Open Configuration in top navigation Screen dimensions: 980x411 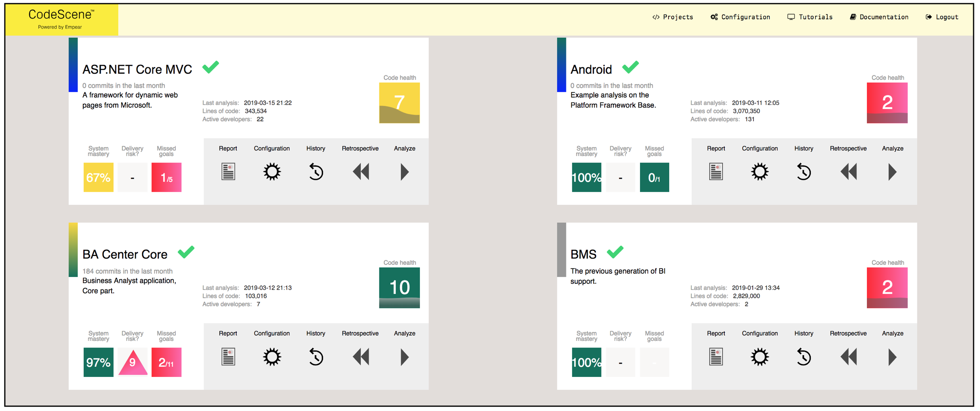[x=740, y=17]
